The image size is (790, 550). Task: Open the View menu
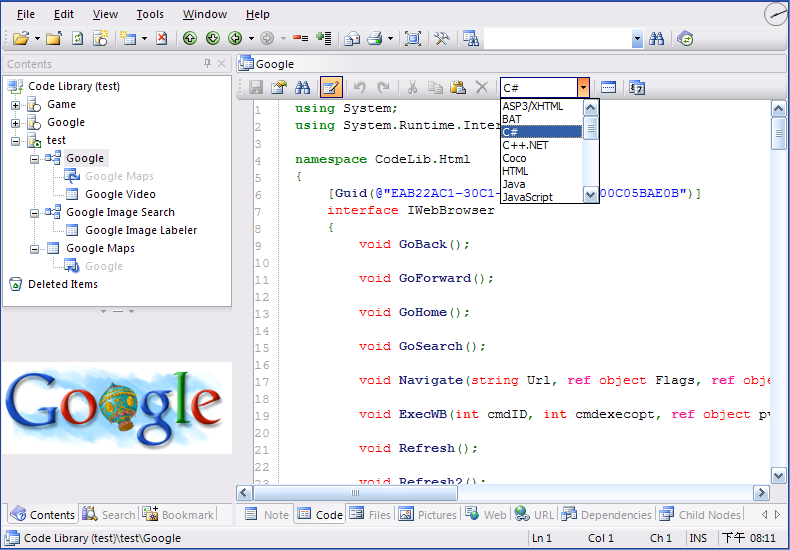(x=105, y=14)
